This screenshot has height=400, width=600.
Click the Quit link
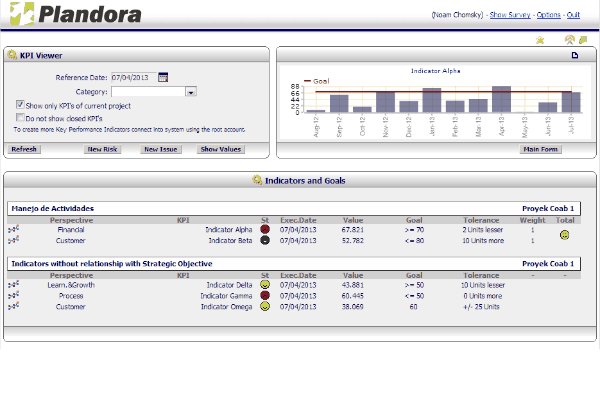(573, 15)
